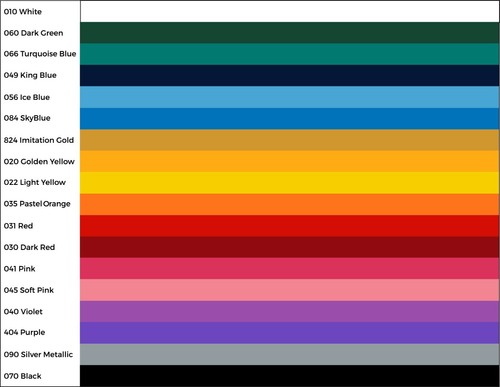Pick the 040 Violet color bar
Viewport: 500px width, 387px height.
(289, 311)
